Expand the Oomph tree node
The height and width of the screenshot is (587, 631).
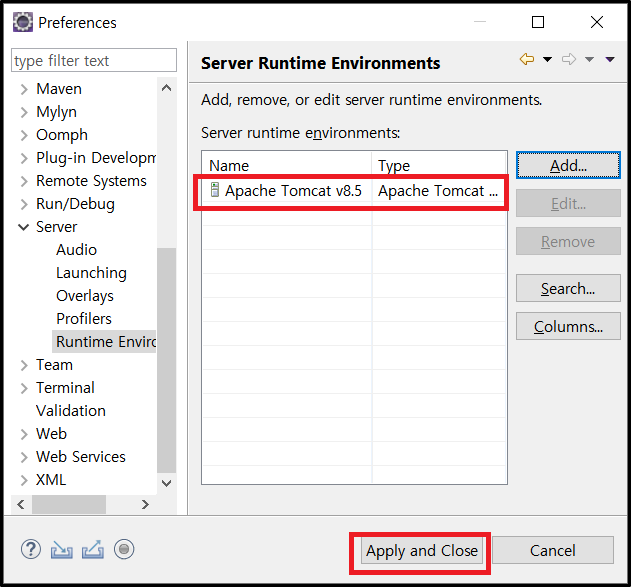tap(24, 135)
